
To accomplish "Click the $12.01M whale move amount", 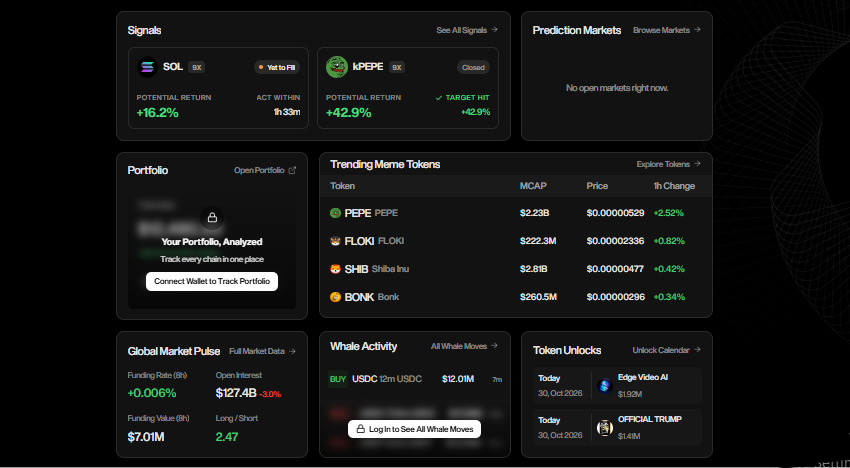I will click(x=458, y=379).
